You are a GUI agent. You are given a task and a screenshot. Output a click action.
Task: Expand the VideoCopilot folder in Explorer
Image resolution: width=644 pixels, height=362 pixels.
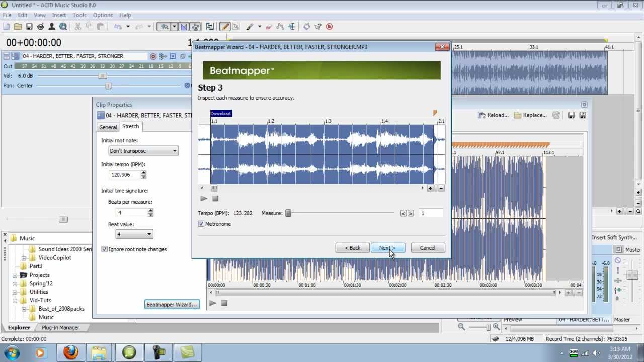tap(24, 258)
